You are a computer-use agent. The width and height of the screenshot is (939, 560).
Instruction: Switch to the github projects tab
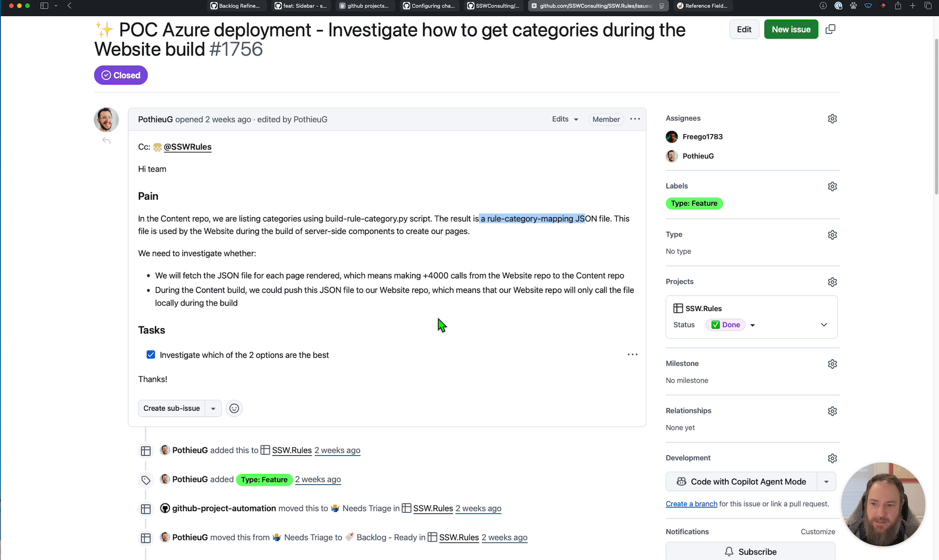(x=365, y=6)
